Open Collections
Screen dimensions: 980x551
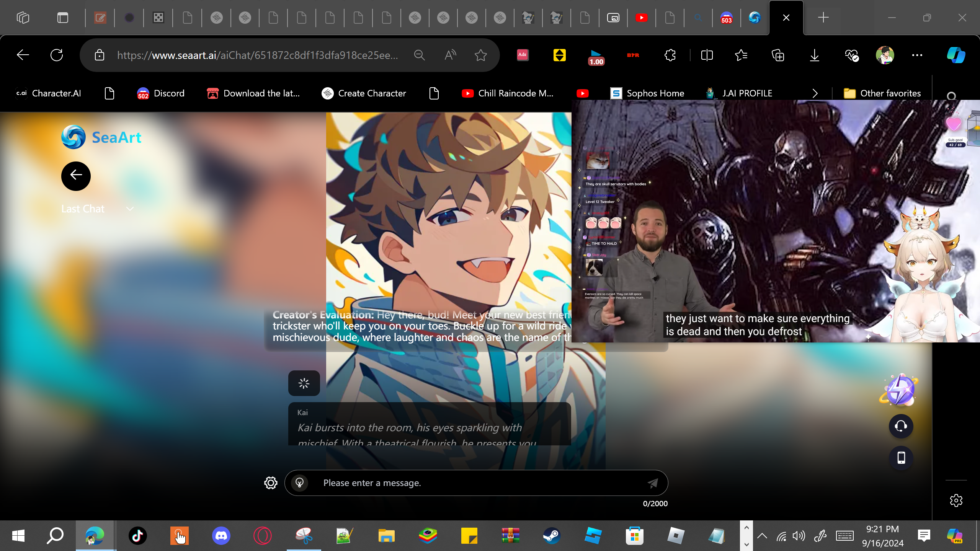click(x=778, y=55)
